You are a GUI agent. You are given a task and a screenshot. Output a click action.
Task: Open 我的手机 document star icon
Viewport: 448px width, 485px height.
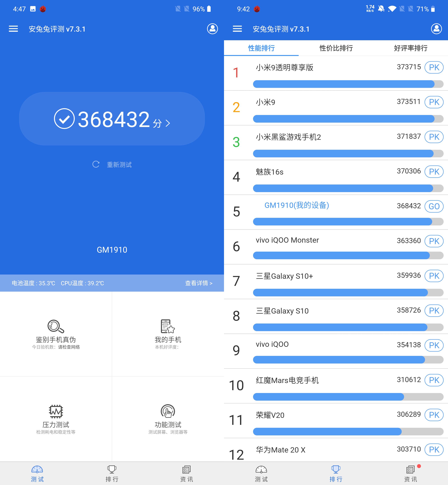pos(168,326)
